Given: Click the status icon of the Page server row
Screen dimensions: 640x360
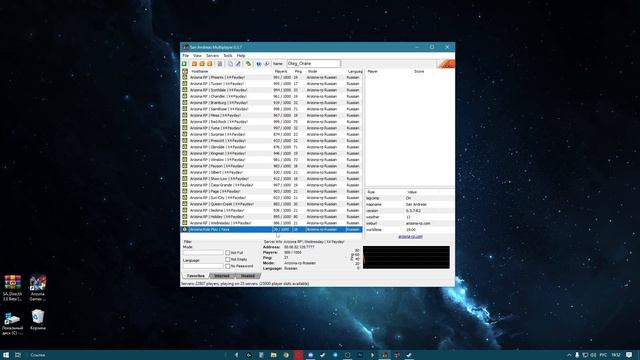Looking at the screenshot, I should click(x=185, y=191).
